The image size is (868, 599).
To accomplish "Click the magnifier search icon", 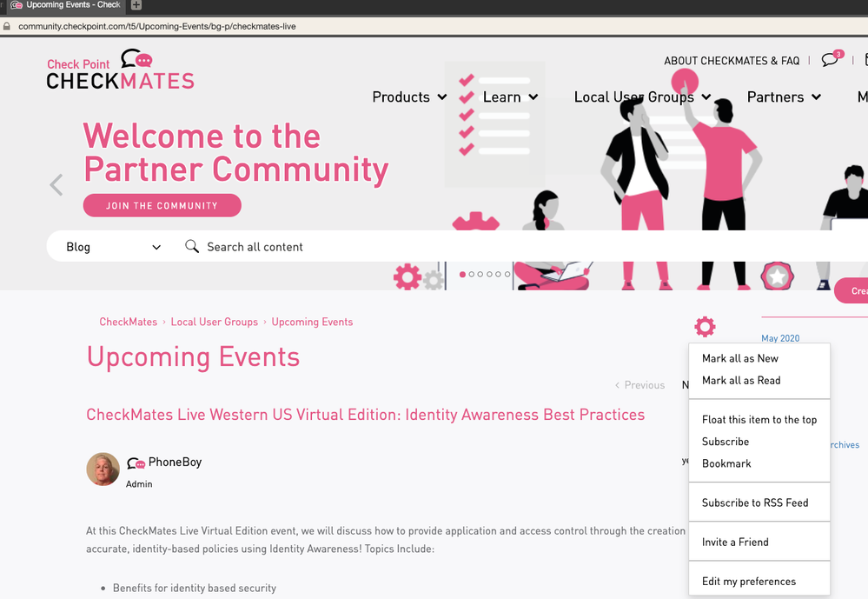I will click(191, 246).
